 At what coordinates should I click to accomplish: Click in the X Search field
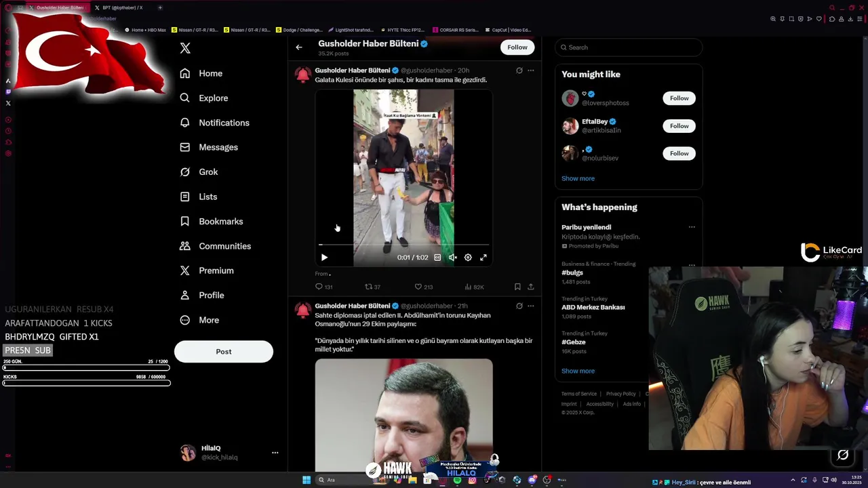[629, 47]
